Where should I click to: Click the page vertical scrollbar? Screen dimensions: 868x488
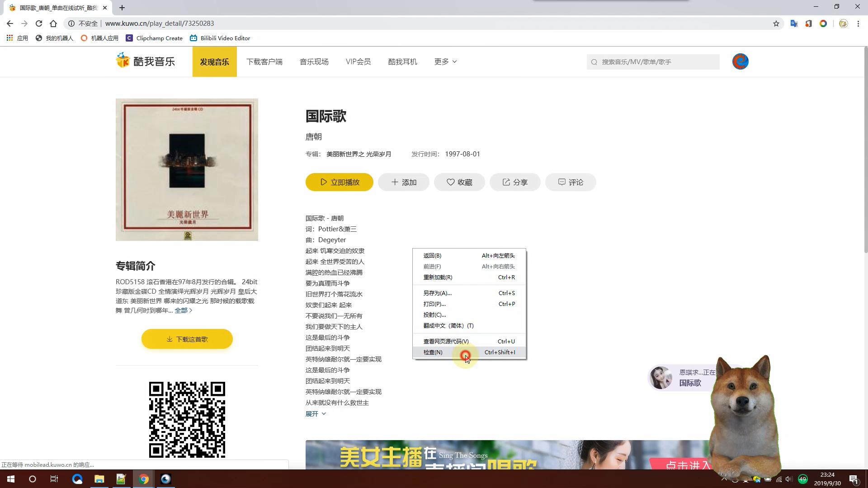click(x=865, y=149)
